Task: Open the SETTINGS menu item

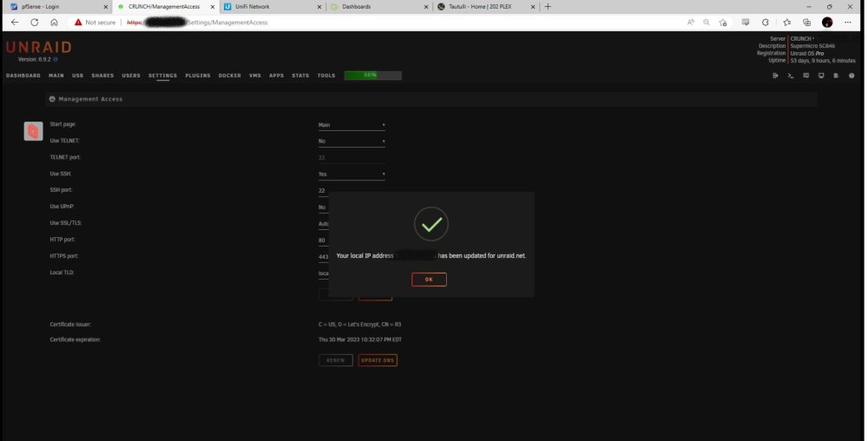Action: pos(163,76)
